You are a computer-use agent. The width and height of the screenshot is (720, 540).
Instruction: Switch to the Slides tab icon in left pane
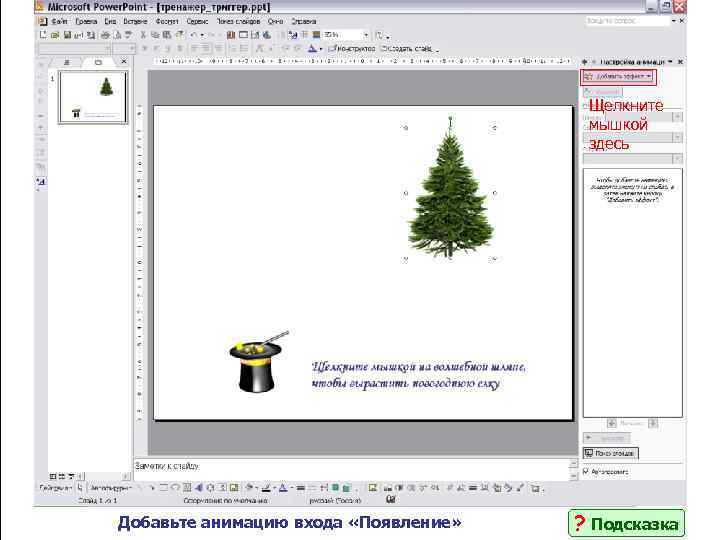click(98, 62)
